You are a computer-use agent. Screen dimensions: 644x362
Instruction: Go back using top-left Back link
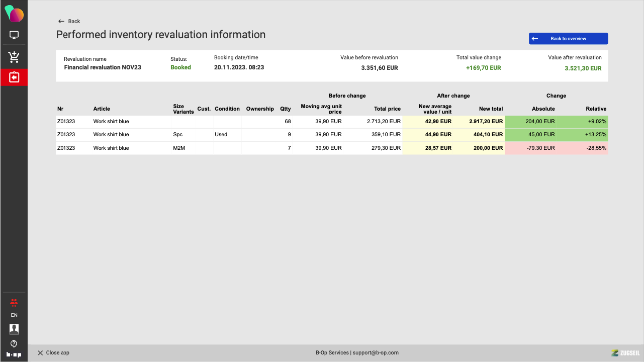tap(69, 21)
